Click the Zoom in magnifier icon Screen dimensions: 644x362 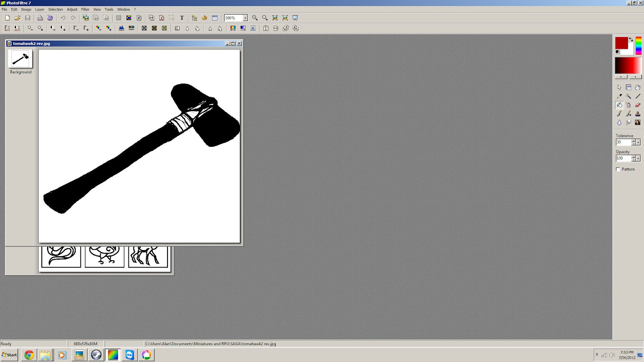[255, 18]
